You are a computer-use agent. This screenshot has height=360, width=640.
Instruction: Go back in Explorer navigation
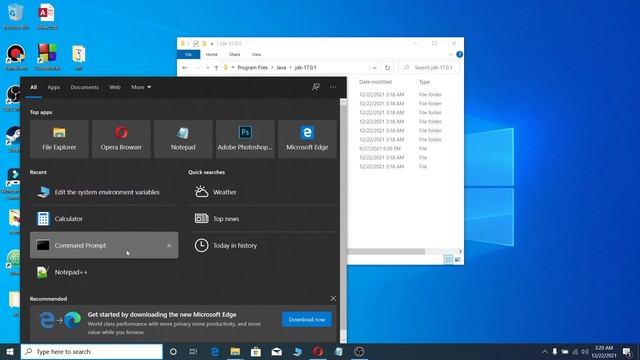click(x=185, y=67)
